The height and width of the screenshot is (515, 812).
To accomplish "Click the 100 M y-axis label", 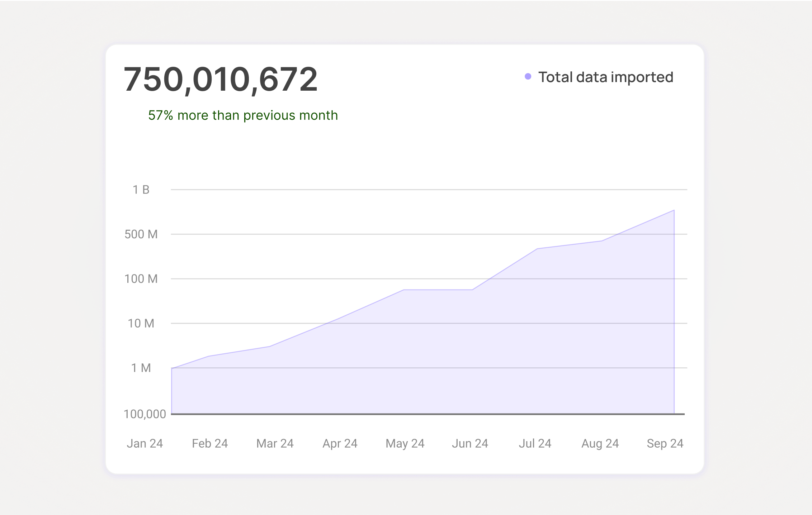I will 141,278.
